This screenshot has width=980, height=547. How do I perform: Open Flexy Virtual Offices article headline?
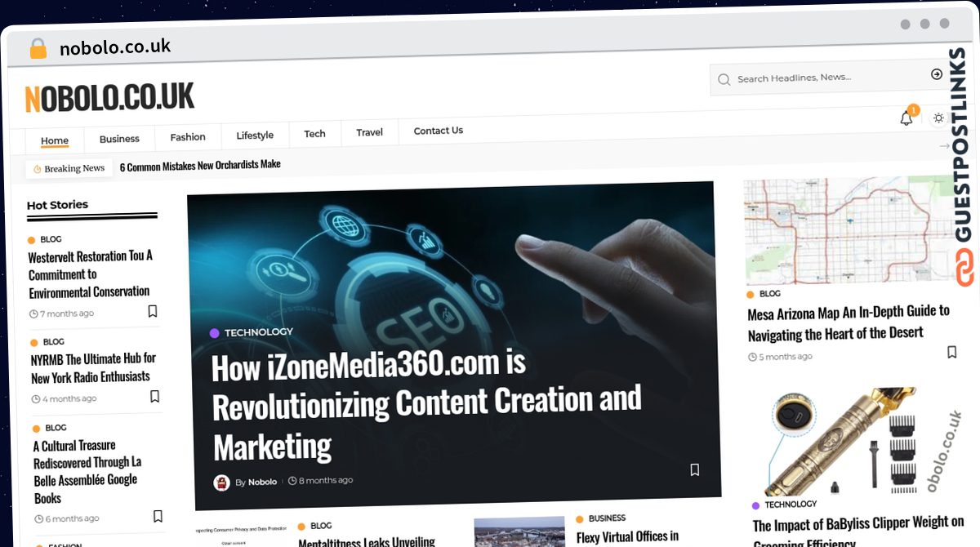[x=627, y=536]
